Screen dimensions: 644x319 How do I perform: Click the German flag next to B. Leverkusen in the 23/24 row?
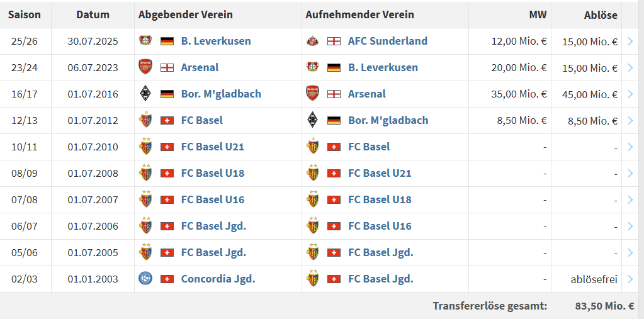(x=334, y=67)
